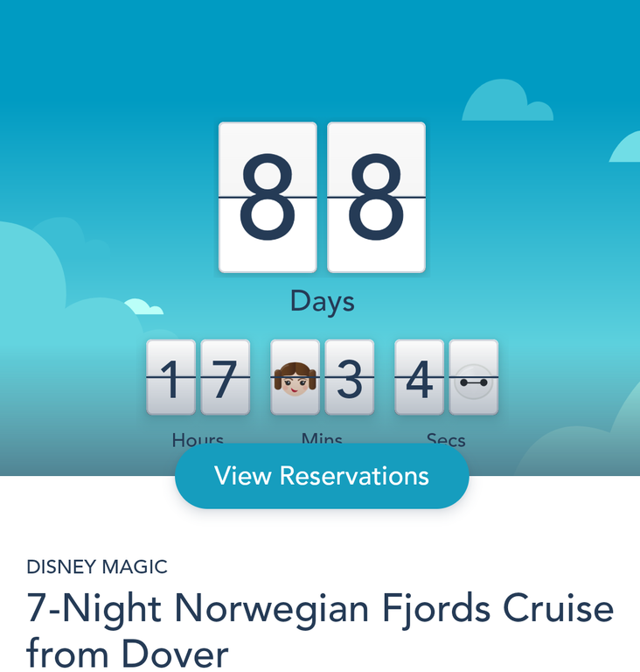Click the minutes tile showing 3
The height and width of the screenshot is (672, 640).
coord(350,377)
